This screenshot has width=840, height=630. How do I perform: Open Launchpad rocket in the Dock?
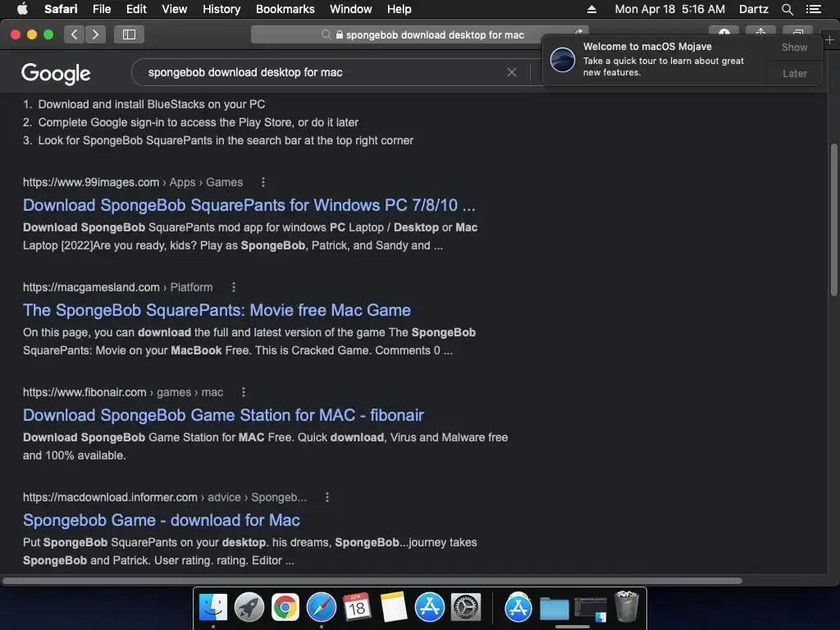[249, 608]
